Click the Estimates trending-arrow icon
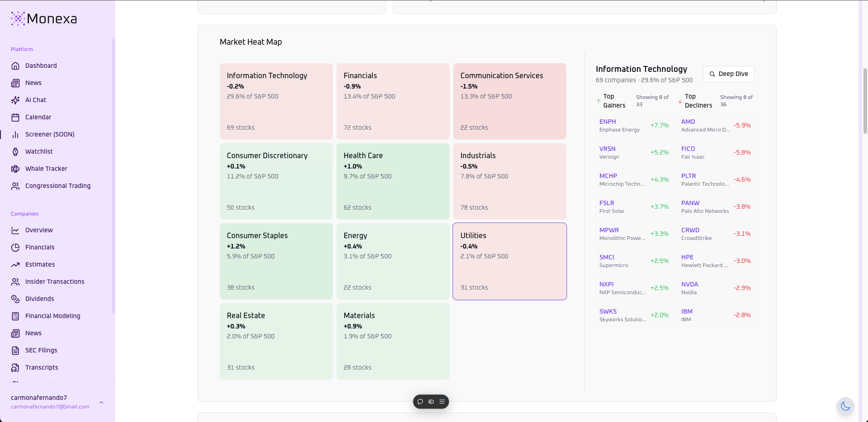868x422 pixels. pyautogui.click(x=15, y=264)
